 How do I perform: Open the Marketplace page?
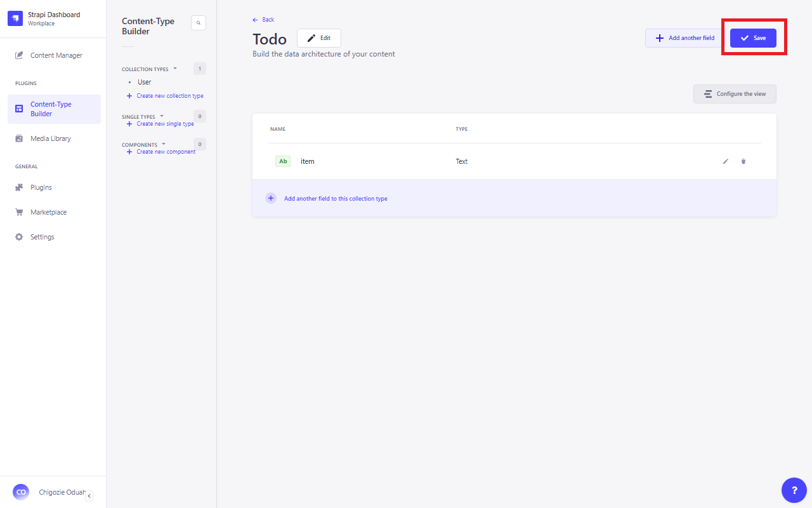(x=48, y=212)
